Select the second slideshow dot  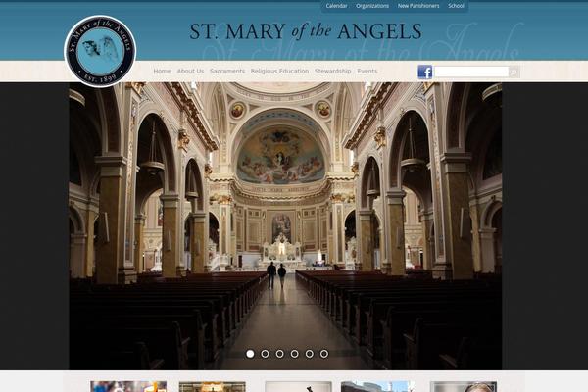(x=265, y=354)
